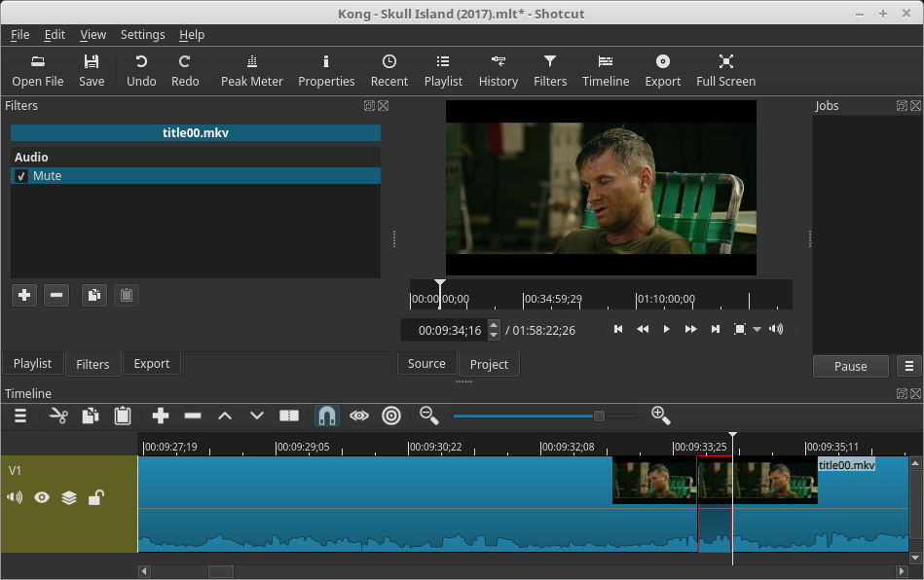Click the Open File toolbar button
This screenshot has height=580, width=924.
tap(38, 71)
